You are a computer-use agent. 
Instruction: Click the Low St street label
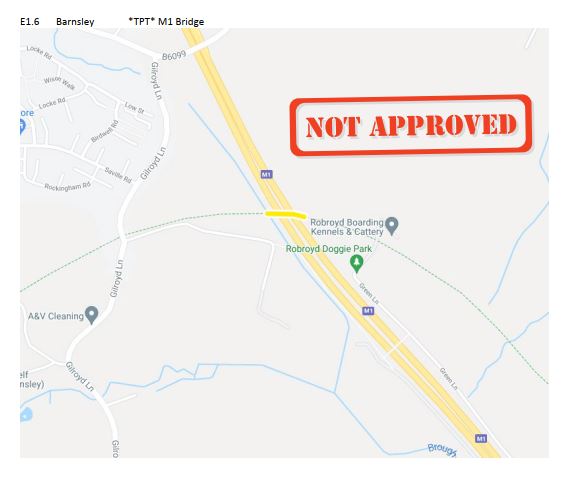pos(134,108)
